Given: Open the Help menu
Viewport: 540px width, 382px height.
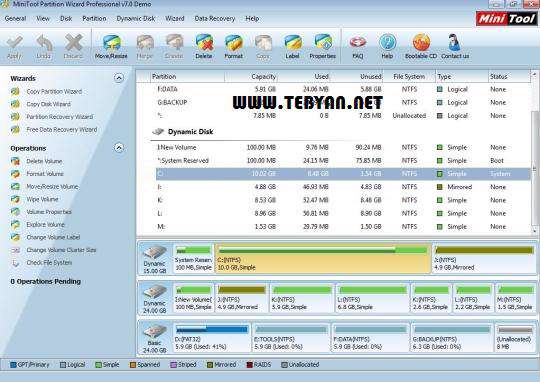Looking at the screenshot, I should 252,19.
